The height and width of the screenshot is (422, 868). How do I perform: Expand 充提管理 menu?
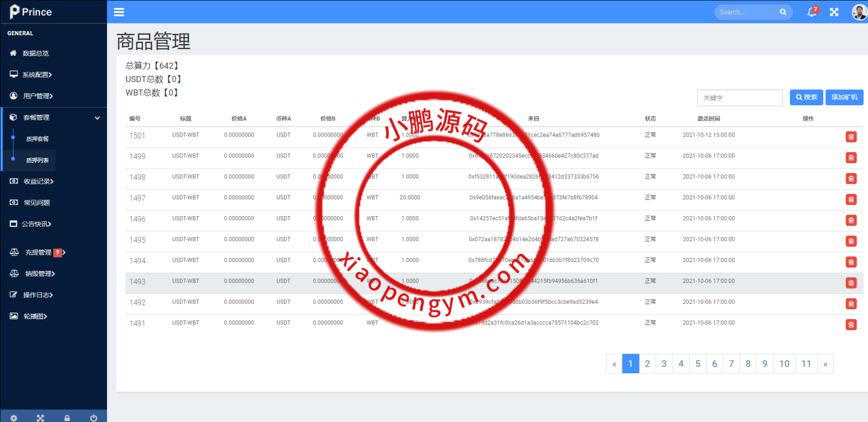[38, 253]
